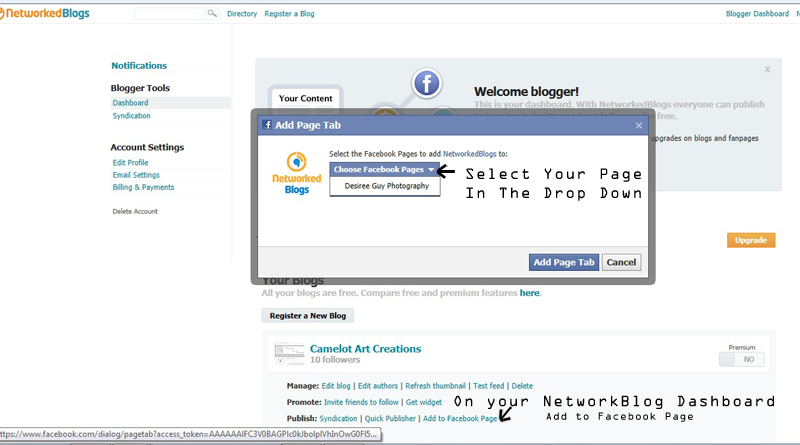The width and height of the screenshot is (800, 445).
Task: Click the search magnifier icon
Action: [x=212, y=13]
